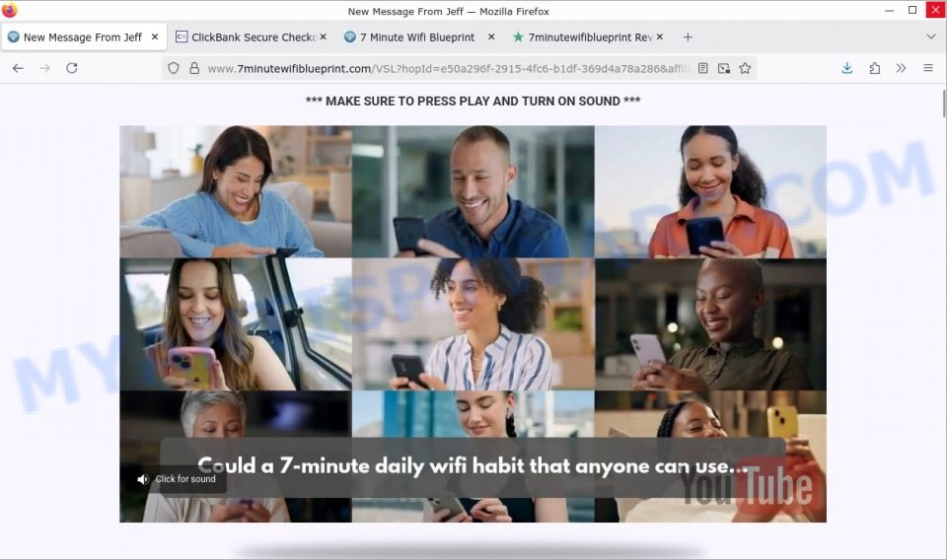Show site security padlock info

[194, 68]
